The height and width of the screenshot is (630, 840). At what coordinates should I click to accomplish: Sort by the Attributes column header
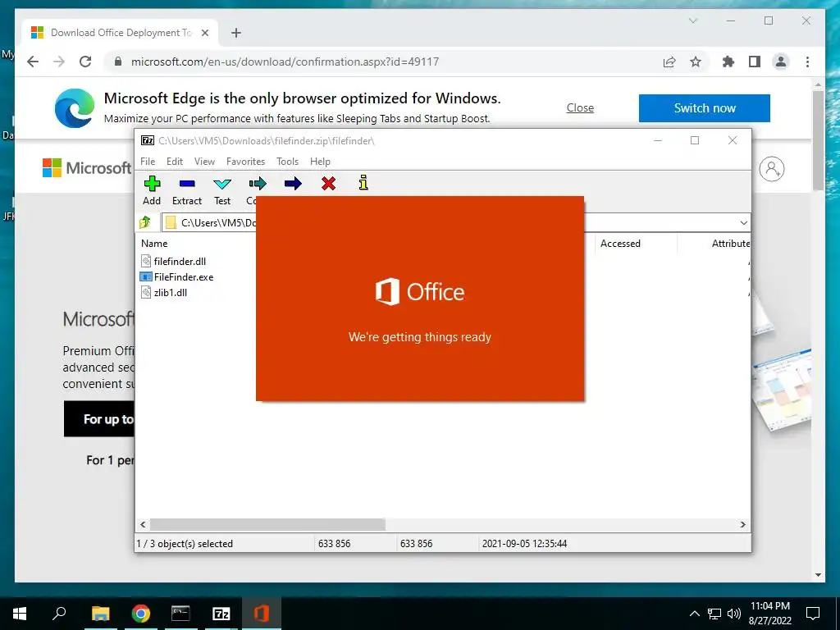pos(731,243)
